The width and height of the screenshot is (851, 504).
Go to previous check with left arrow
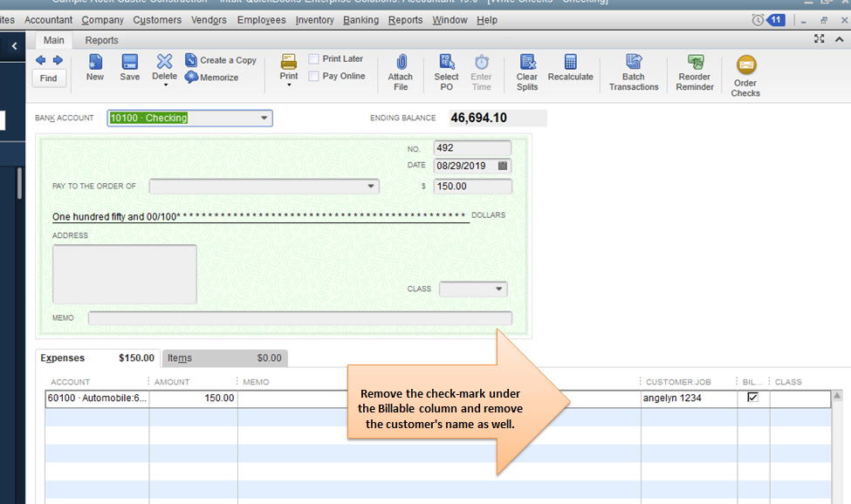pyautogui.click(x=41, y=60)
